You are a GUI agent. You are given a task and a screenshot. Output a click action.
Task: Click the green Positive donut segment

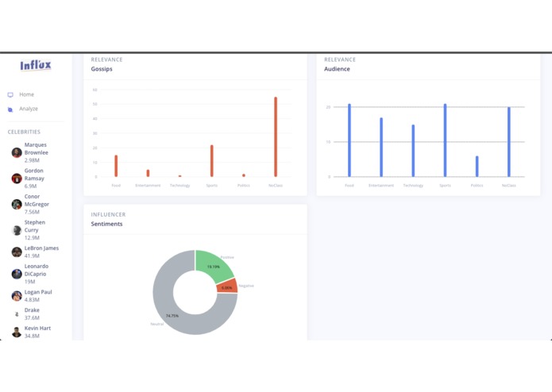click(x=213, y=266)
